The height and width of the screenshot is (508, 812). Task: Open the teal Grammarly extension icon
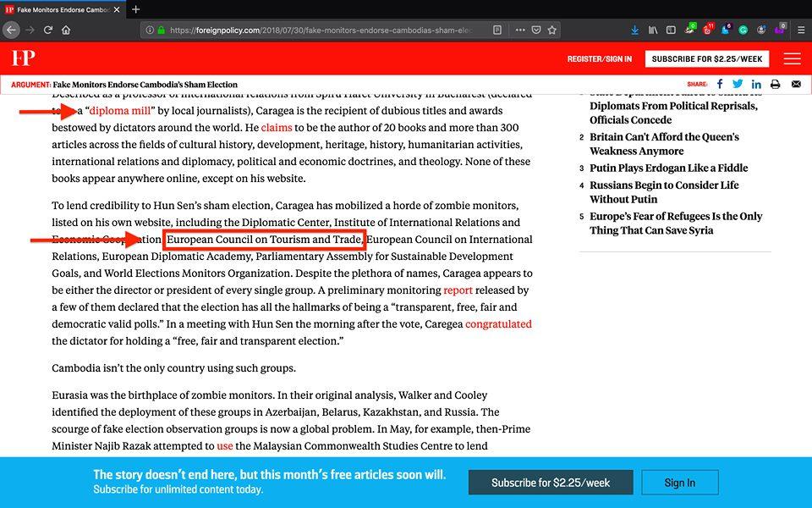[x=743, y=30]
